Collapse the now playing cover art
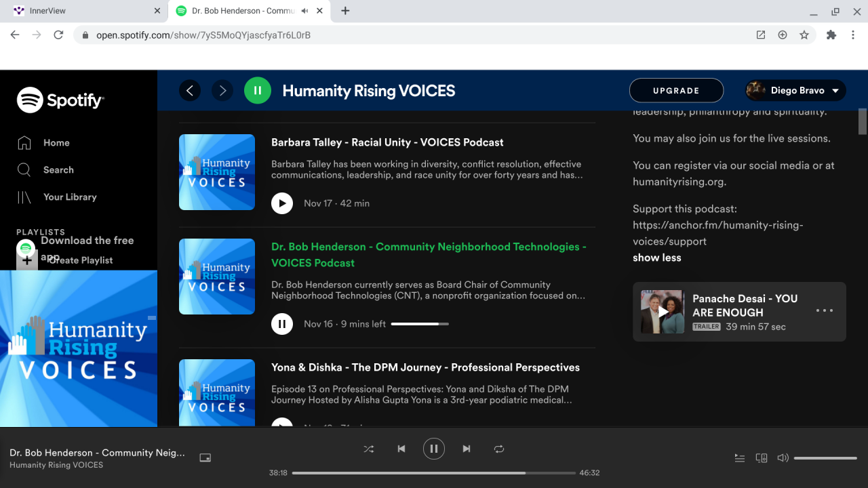Image resolution: width=868 pixels, height=488 pixels. click(152, 317)
